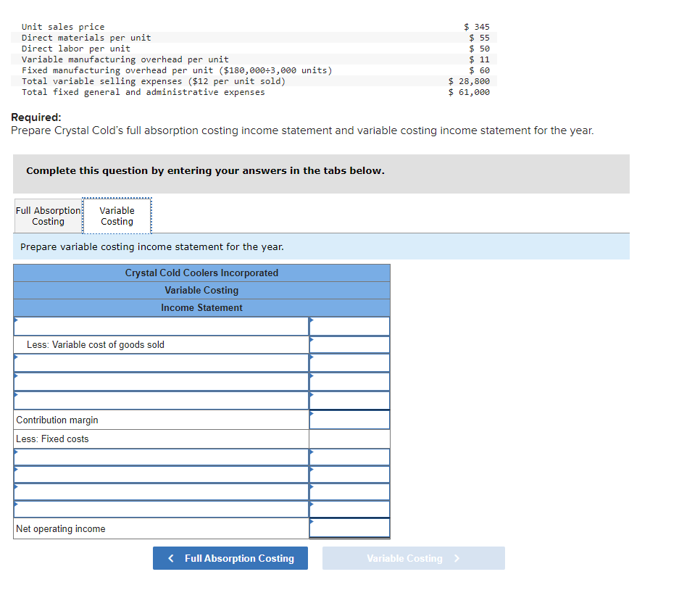The width and height of the screenshot is (700, 598).
Task: Open first label dropdown under Less: Fixed costs
Action: (161, 457)
